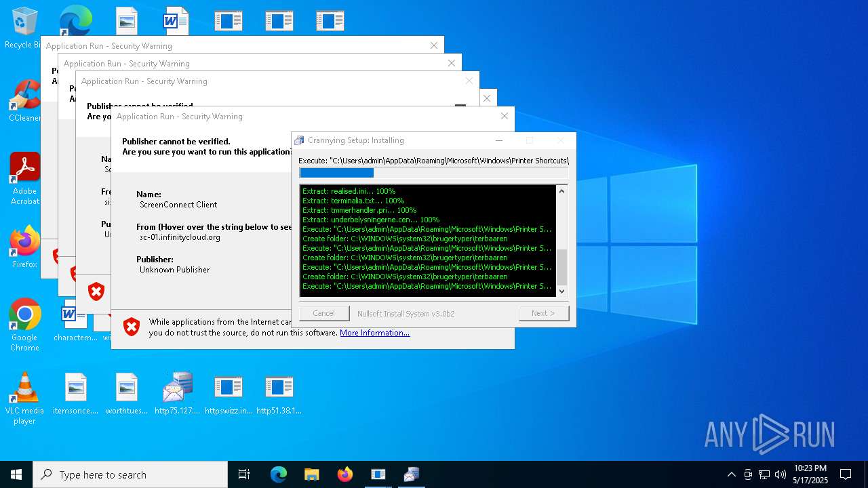Click the Execute path status line above progress bar
This screenshot has height=488, width=868.
click(x=433, y=161)
